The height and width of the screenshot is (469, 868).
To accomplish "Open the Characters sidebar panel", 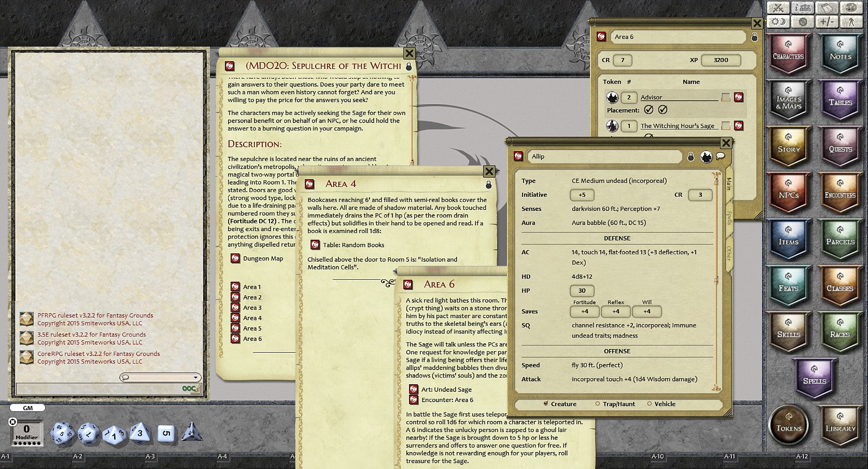I will point(788,54).
